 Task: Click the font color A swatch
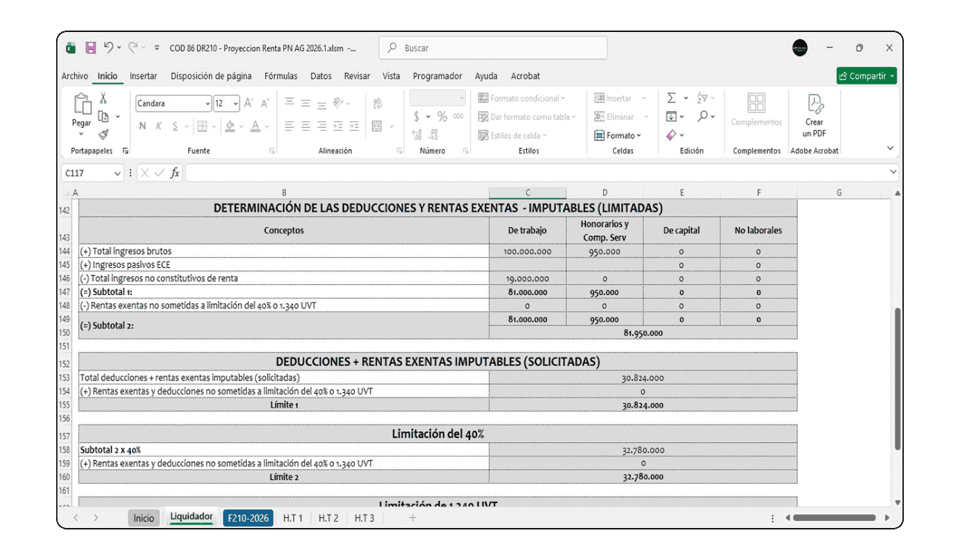click(x=255, y=126)
